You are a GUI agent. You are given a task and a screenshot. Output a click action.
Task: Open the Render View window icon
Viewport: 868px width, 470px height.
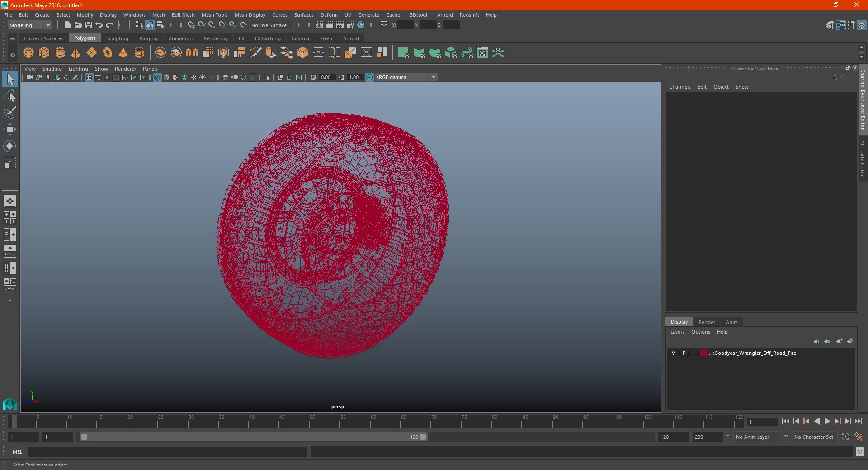coord(319,25)
